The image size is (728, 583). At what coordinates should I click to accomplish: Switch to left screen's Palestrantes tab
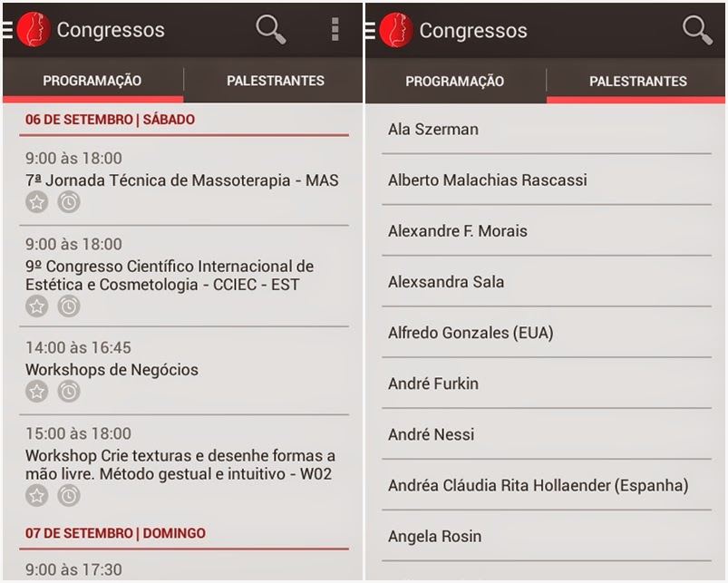[275, 81]
